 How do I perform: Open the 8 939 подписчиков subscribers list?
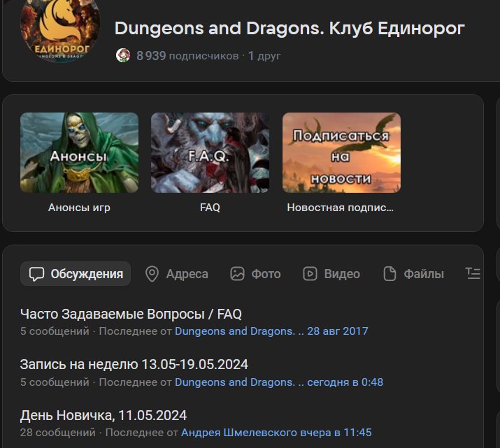[x=187, y=56]
